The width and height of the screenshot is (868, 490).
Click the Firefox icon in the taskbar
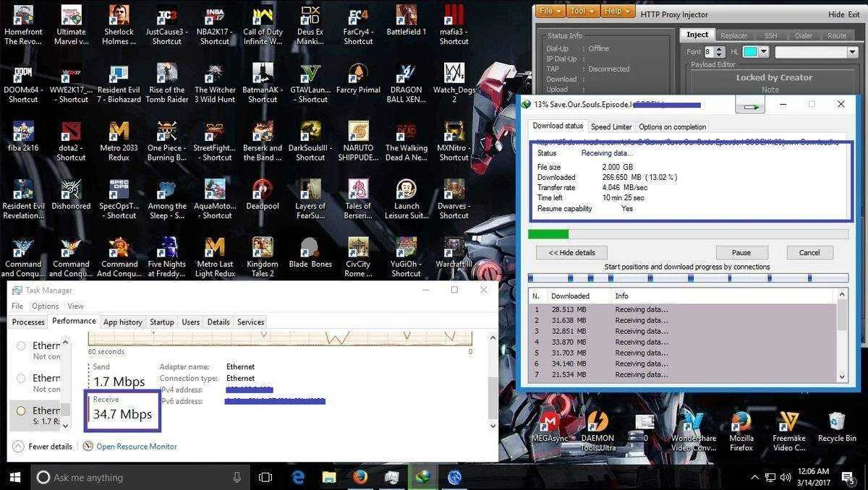pyautogui.click(x=360, y=477)
